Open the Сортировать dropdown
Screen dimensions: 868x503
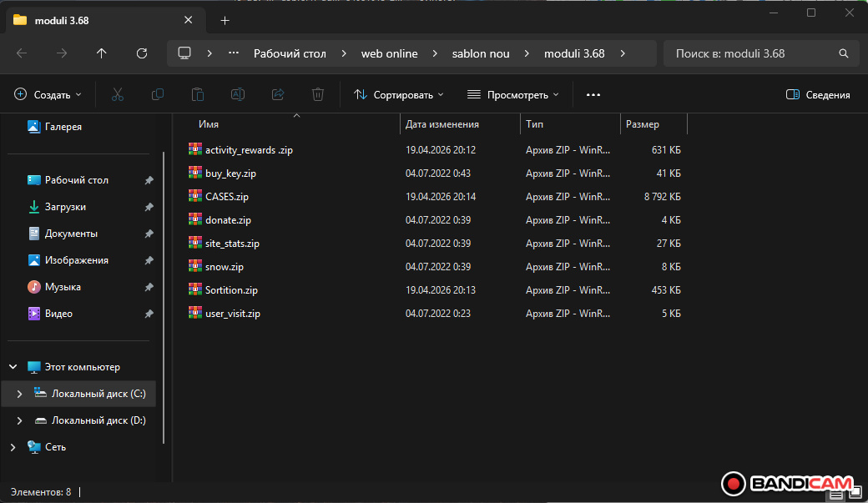398,94
